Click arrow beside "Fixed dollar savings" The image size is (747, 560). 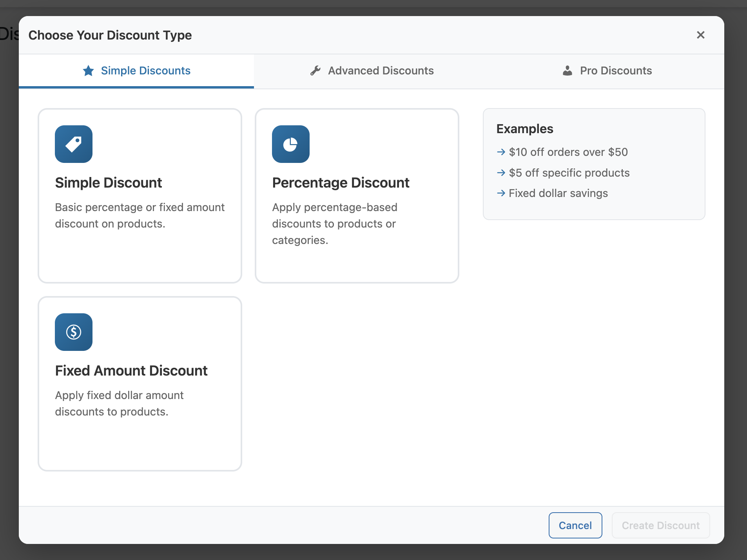point(501,193)
